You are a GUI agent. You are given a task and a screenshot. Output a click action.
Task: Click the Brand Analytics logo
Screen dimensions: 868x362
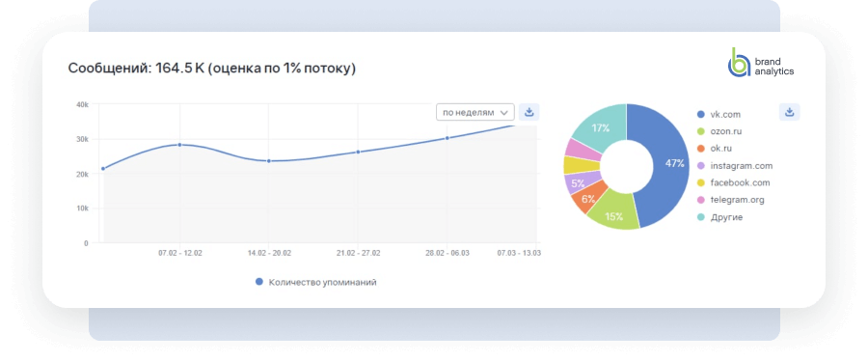[x=760, y=62]
